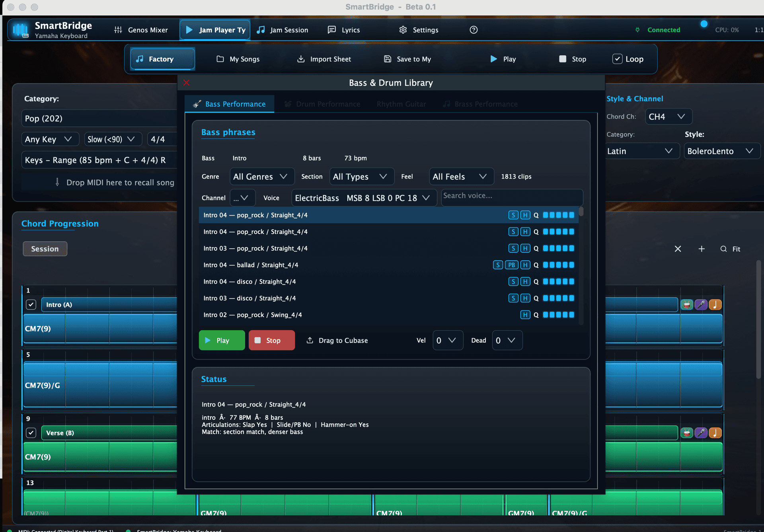The height and width of the screenshot is (532, 764).
Task: Open the Slow (<90) tempo dropdown
Action: coord(113,139)
